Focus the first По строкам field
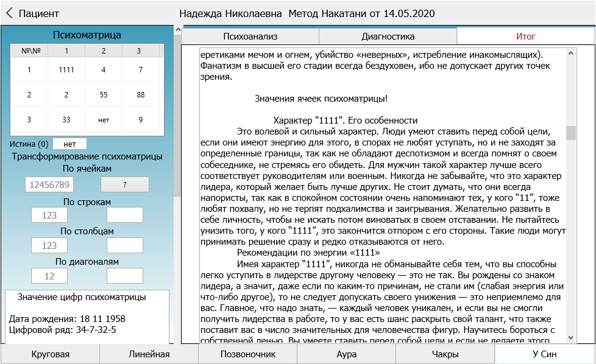 tap(49, 215)
